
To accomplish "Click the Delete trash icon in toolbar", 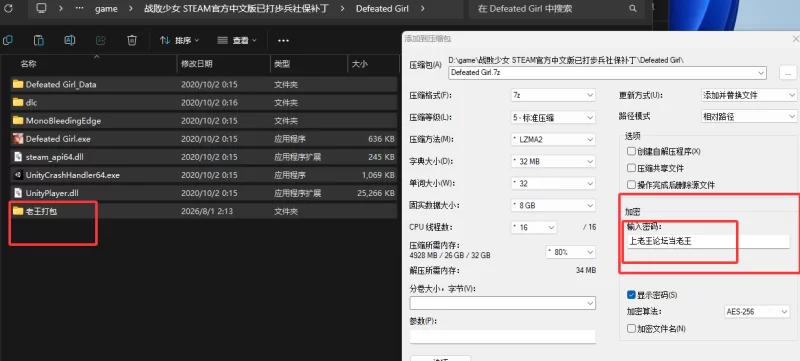I will [x=132, y=40].
